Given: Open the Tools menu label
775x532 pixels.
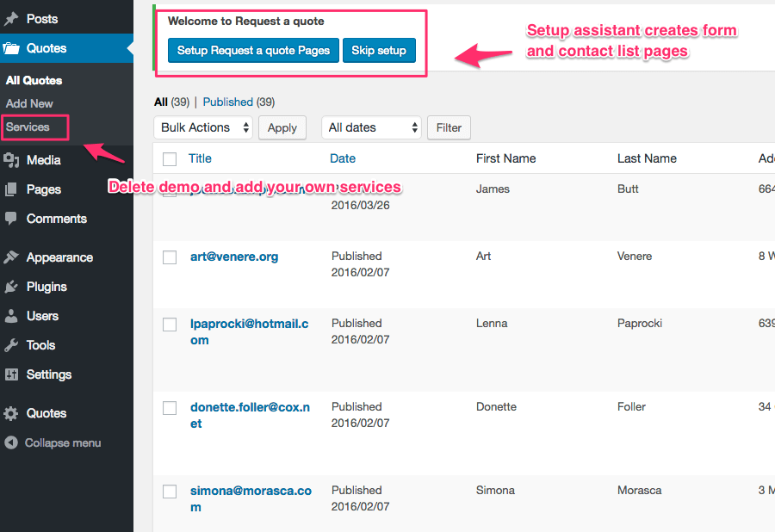Looking at the screenshot, I should [x=40, y=345].
